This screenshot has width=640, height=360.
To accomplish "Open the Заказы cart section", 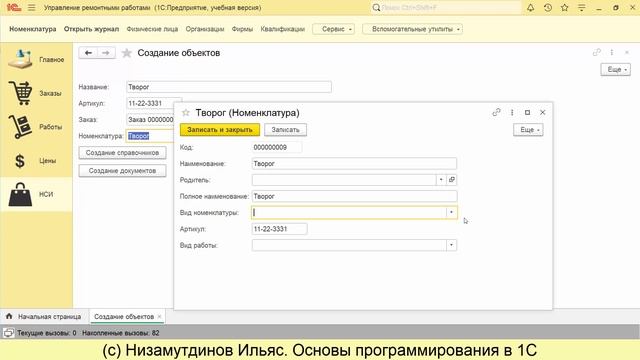I will (x=36, y=93).
